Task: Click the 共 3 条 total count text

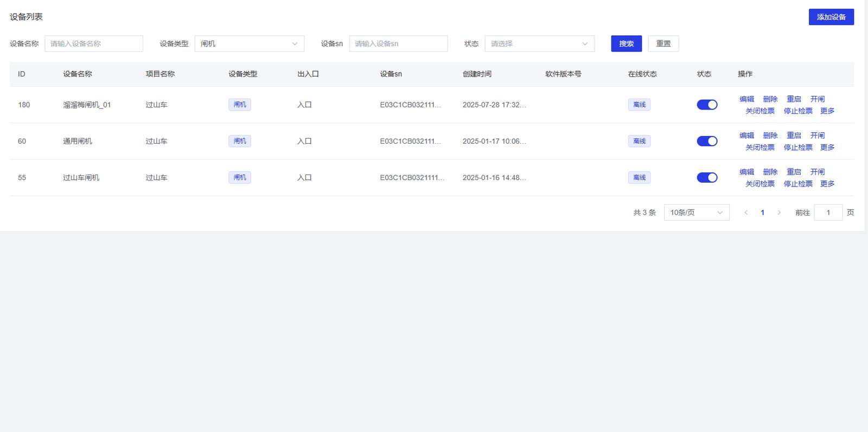Action: click(x=644, y=212)
